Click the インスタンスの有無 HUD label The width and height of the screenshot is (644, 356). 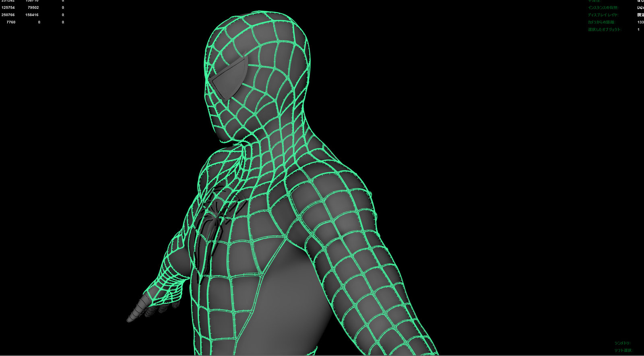pyautogui.click(x=603, y=8)
